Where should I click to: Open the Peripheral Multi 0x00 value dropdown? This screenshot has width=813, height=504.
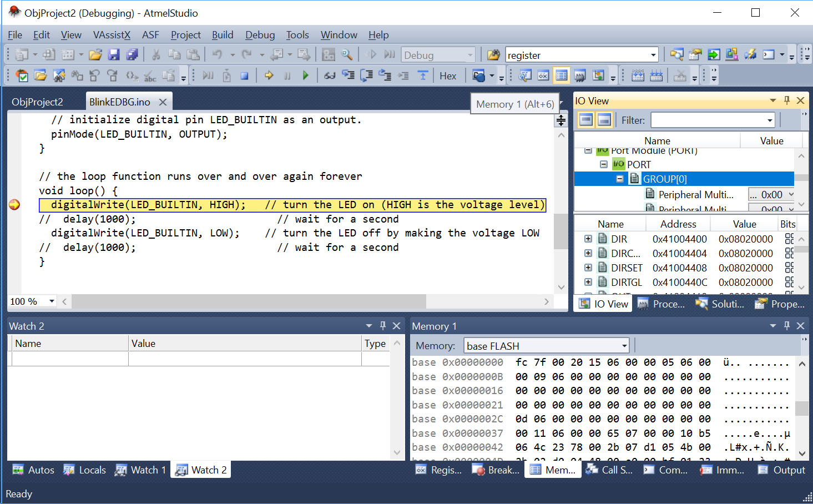791,194
